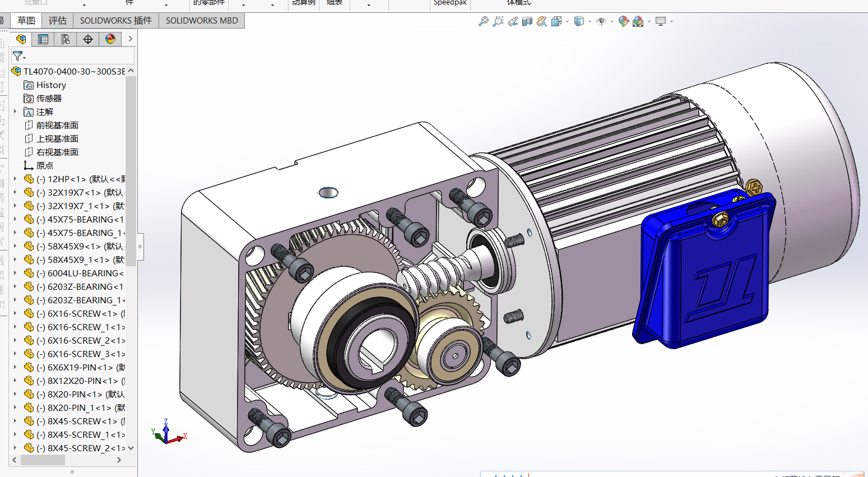Screen dimensions: 868x477
Task: Click the tree horizontal scrollbar thumb
Action: [x=43, y=460]
